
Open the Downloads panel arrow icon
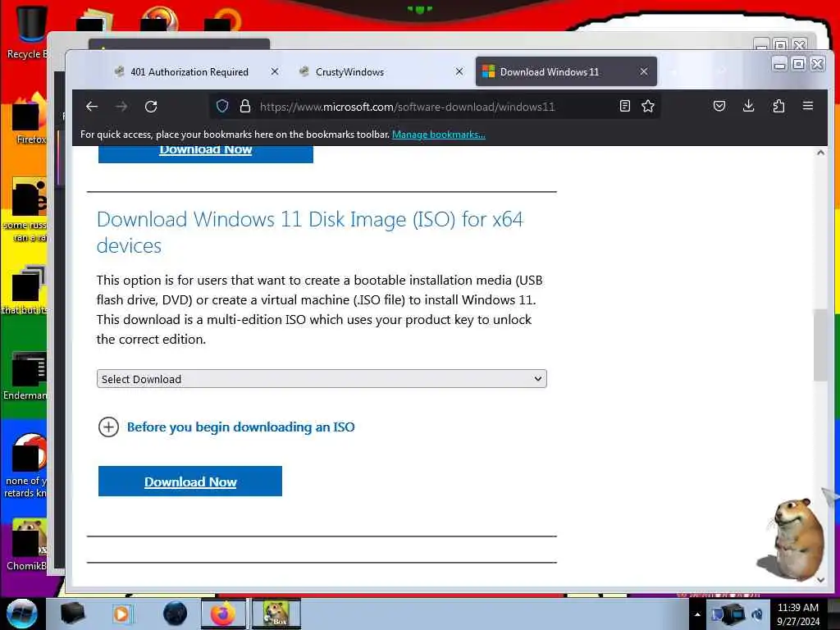[x=749, y=106]
